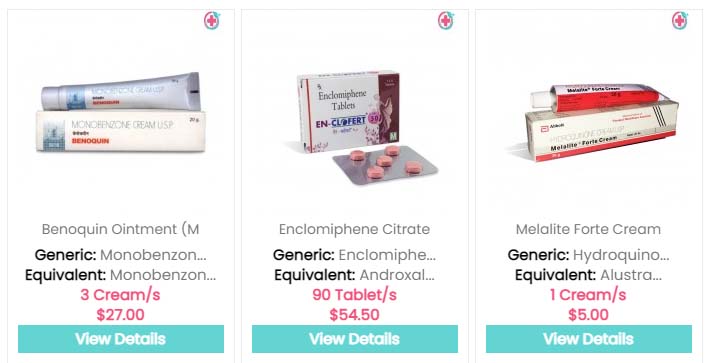709x363 pixels.
Task: Open the Benoquin Ointment title link
Action: pyautogui.click(x=121, y=229)
